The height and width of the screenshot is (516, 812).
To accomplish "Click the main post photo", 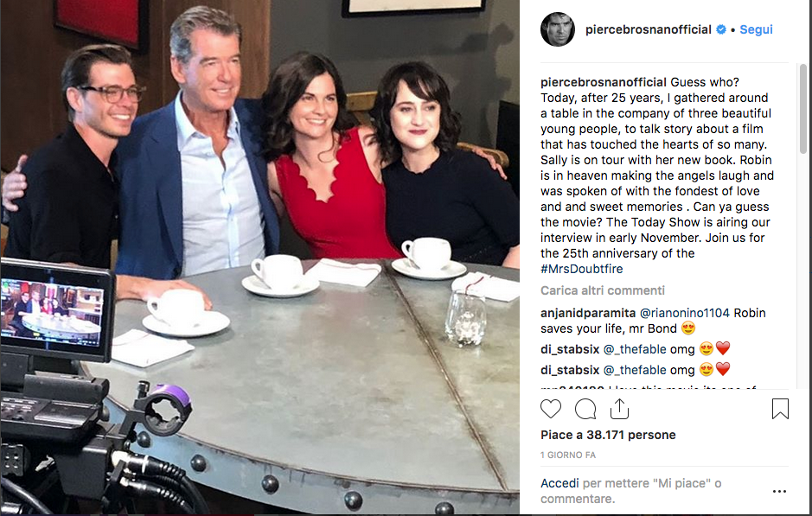I will pos(260,258).
